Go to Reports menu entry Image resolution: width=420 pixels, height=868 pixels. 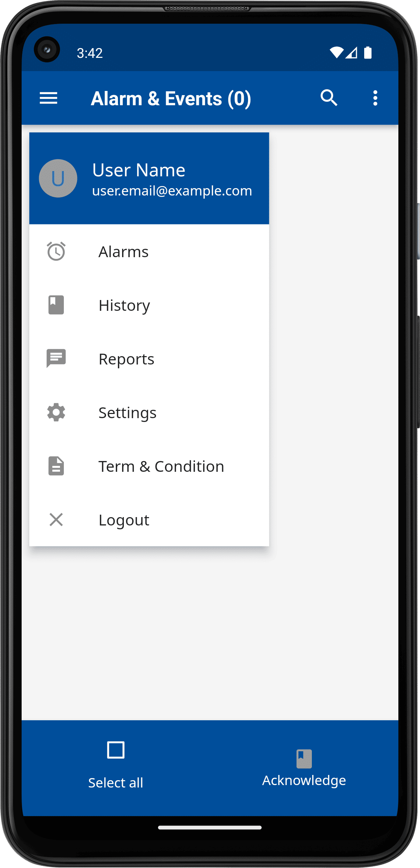(x=149, y=359)
